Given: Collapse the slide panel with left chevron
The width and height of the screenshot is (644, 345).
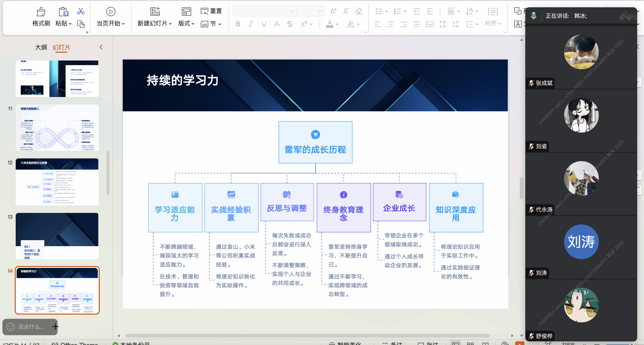Looking at the screenshot, I should (101, 47).
